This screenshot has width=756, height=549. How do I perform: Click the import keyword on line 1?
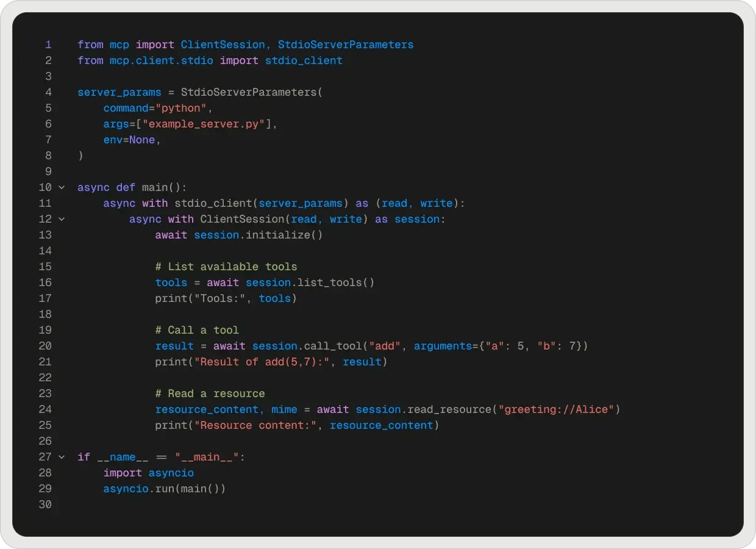coord(155,45)
